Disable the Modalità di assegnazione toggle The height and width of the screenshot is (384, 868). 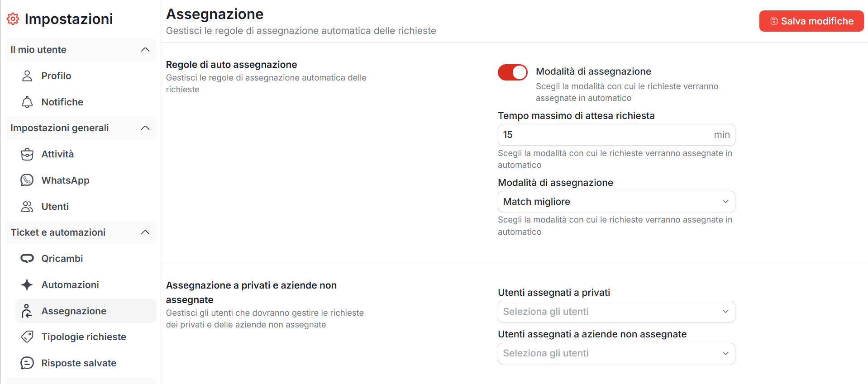[x=512, y=72]
